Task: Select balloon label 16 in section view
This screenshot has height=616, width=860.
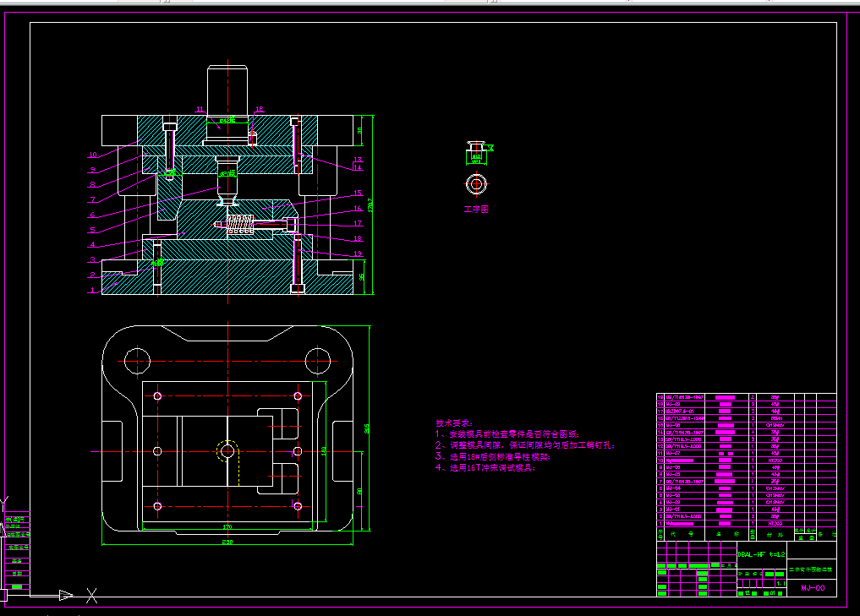Action: [x=358, y=208]
